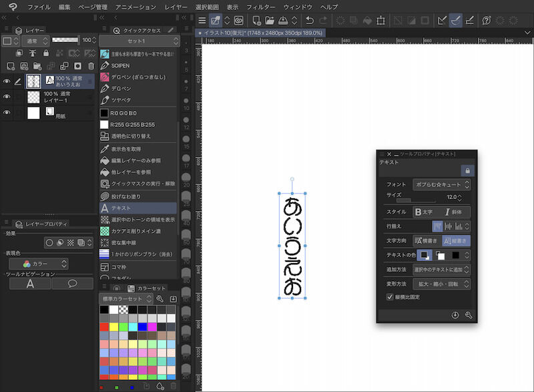Uncheck the 縦横比固定 checkbox
This screenshot has height=392, width=534.
pyautogui.click(x=390, y=297)
